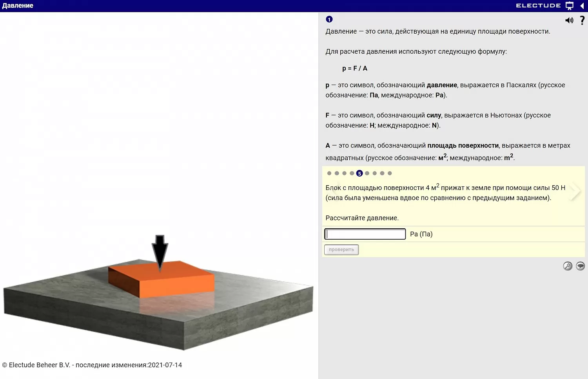Screen dimensions: 588x379
Task: Click the black force arrow above block
Action: (x=160, y=251)
